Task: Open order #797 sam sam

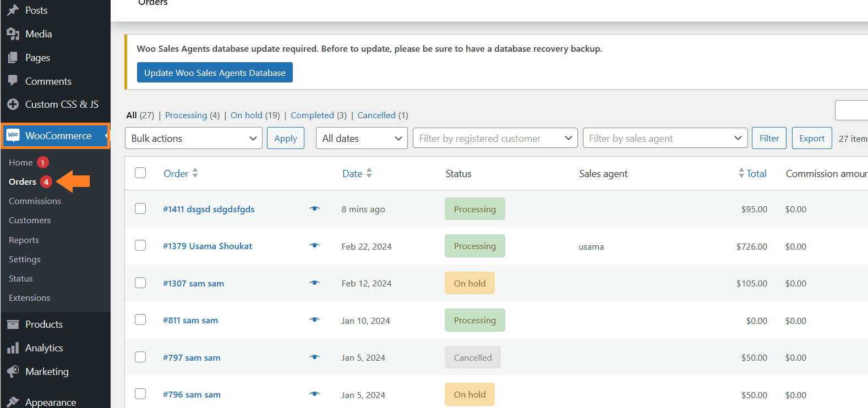Action: pos(192,357)
